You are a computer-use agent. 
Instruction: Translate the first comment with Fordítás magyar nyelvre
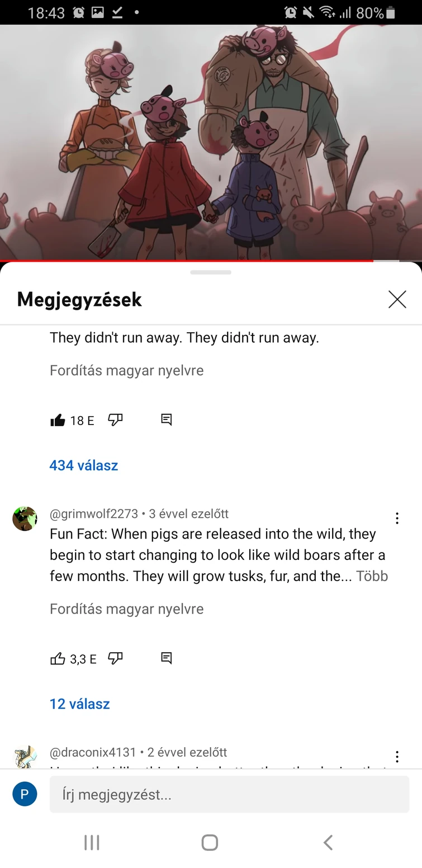(x=127, y=370)
